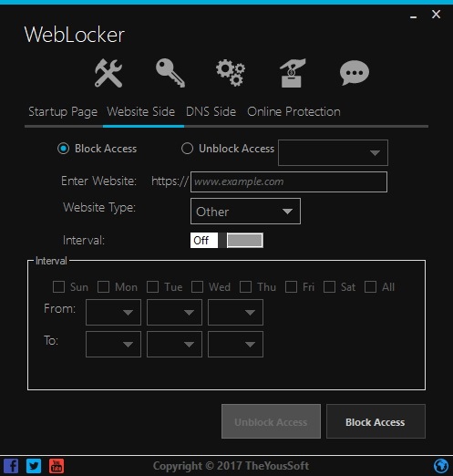Open the Twitter icon in footer

[34, 466]
